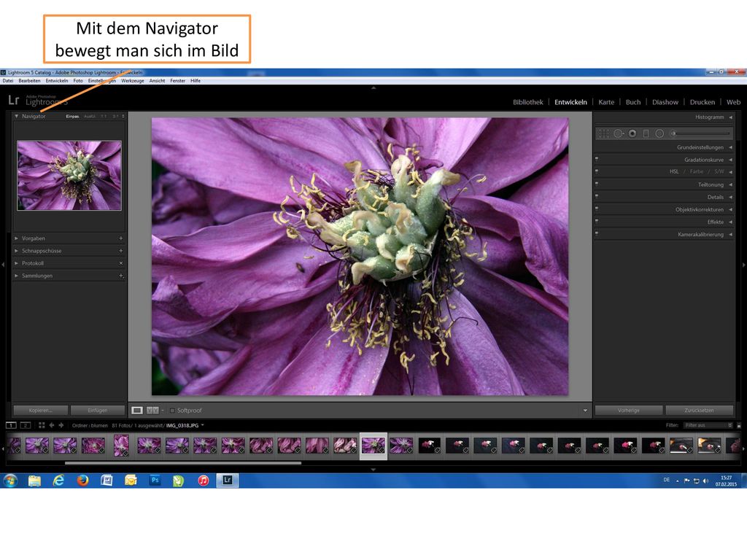The image size is (747, 560).
Task: Toggle the Teiltonung panel switch
Action: (x=597, y=183)
